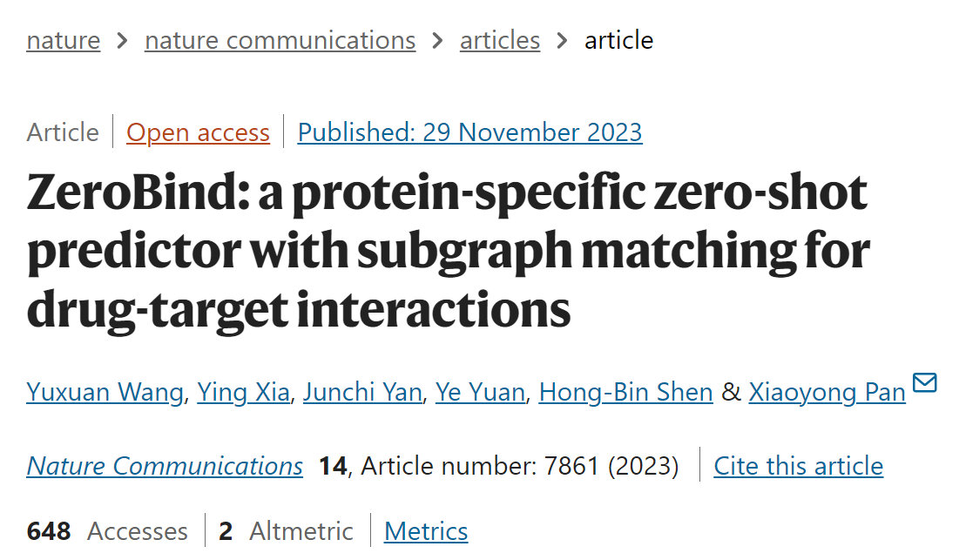Open author Ying Xia's details
The image size is (959, 560).
coord(243,392)
